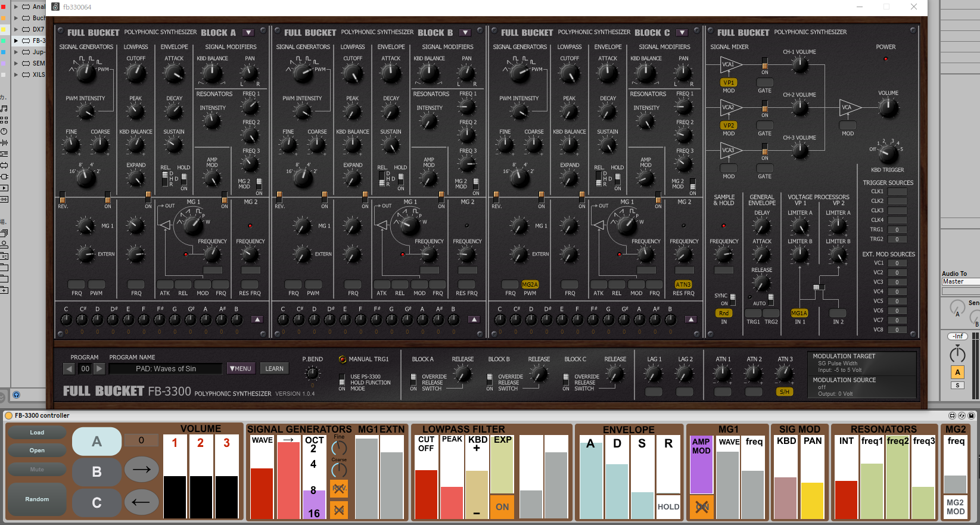This screenshot has height=525, width=980.
Task: Open the Block B dropdown arrow
Action: click(x=465, y=33)
